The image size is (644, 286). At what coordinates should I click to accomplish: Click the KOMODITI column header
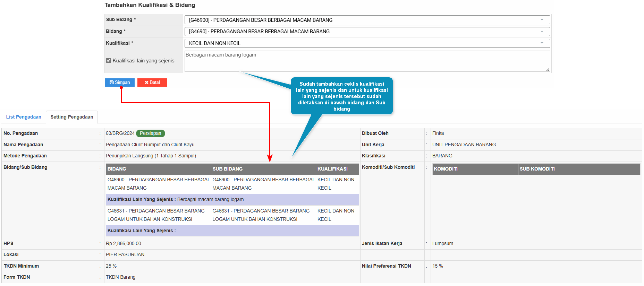tap(475, 169)
